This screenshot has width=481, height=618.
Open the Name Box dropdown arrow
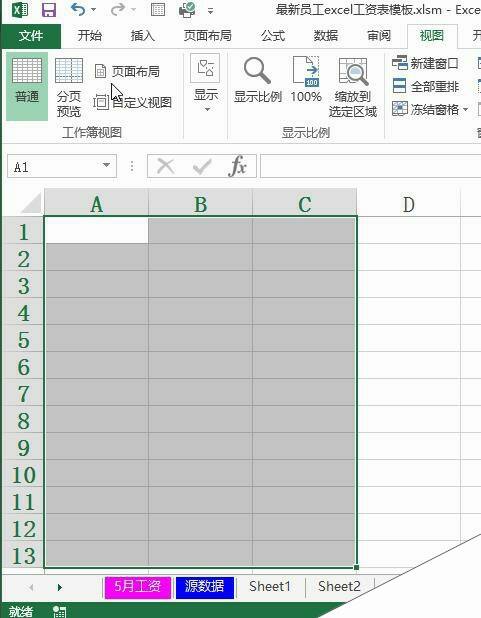106,166
